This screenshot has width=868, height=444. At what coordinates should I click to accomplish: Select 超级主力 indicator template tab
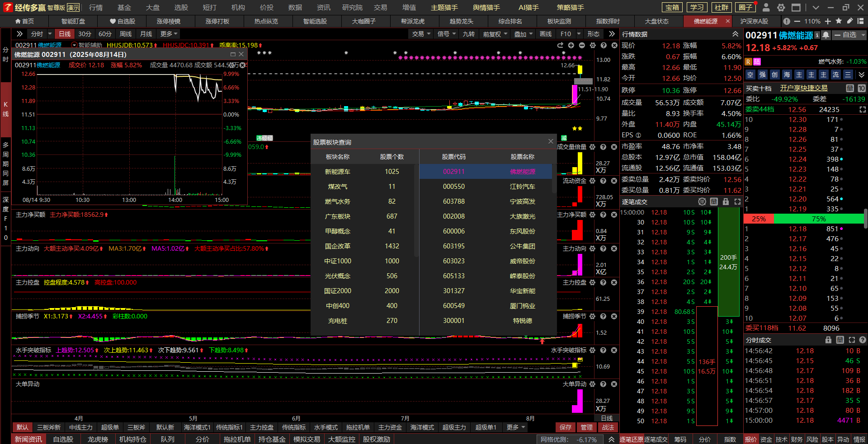(x=454, y=427)
